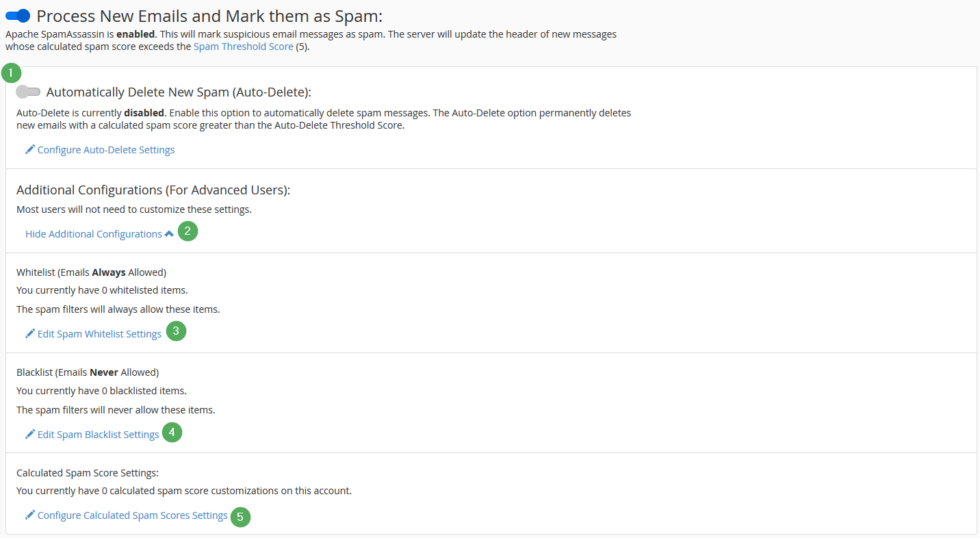Click pencil icon beside Configure Auto-Delete Settings
The height and width of the screenshot is (538, 980).
[x=30, y=149]
